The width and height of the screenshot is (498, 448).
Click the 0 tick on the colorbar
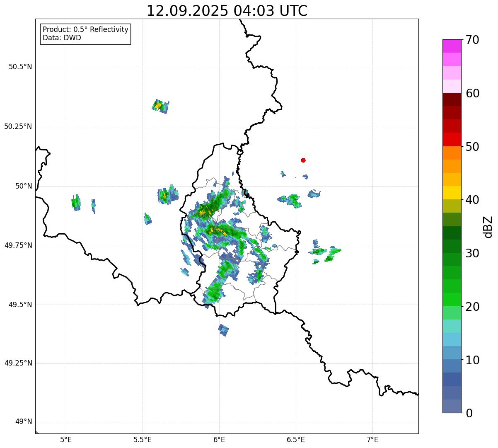click(x=469, y=413)
